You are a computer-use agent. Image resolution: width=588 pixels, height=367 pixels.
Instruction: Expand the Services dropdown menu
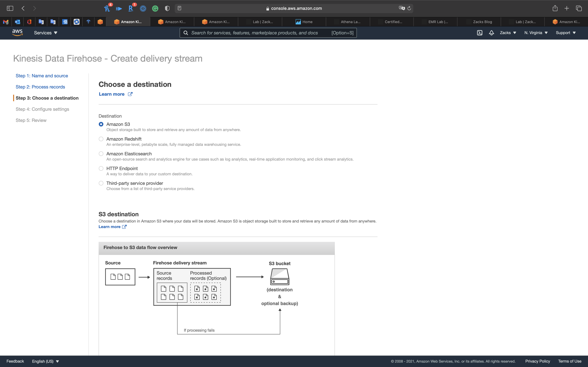(x=45, y=33)
